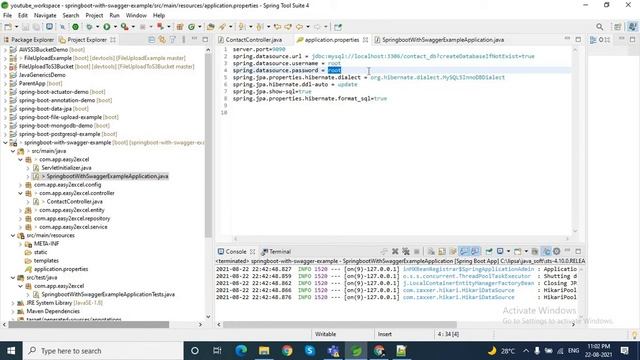
Task: Expand the spring-boot-data-jpa project
Action: [x=5, y=109]
